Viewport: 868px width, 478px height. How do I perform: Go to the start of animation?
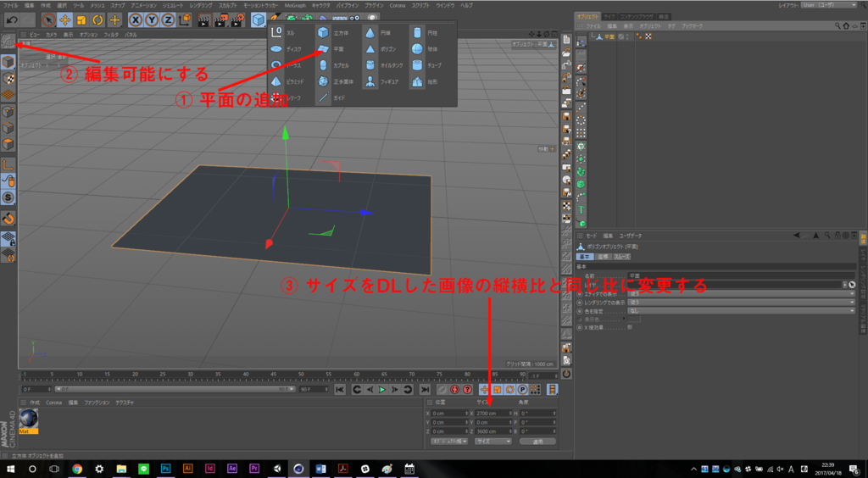[x=341, y=390]
